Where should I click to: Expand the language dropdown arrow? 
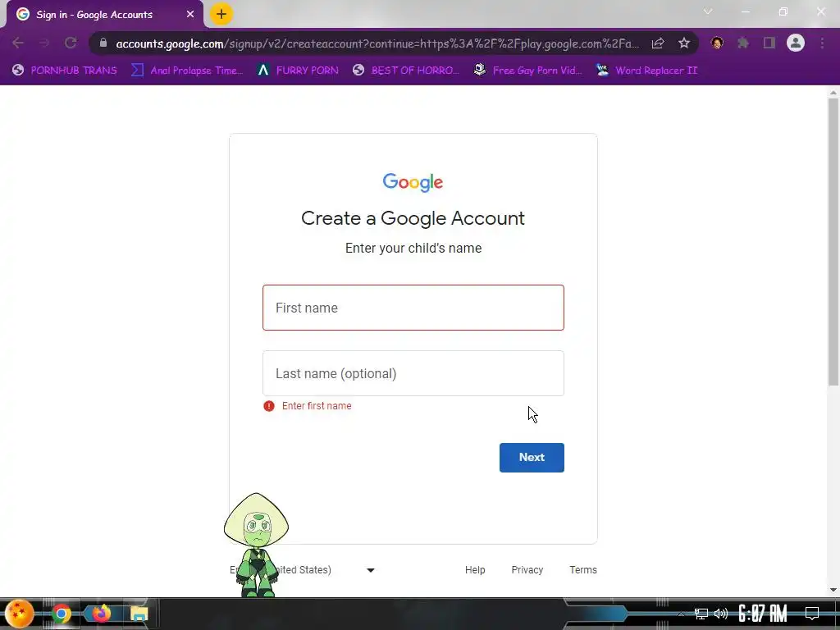click(x=371, y=570)
